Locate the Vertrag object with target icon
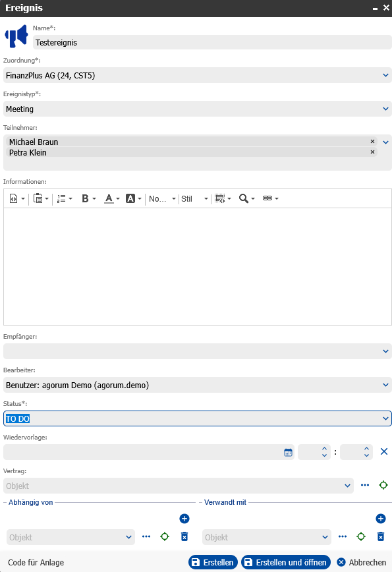 coord(383,485)
